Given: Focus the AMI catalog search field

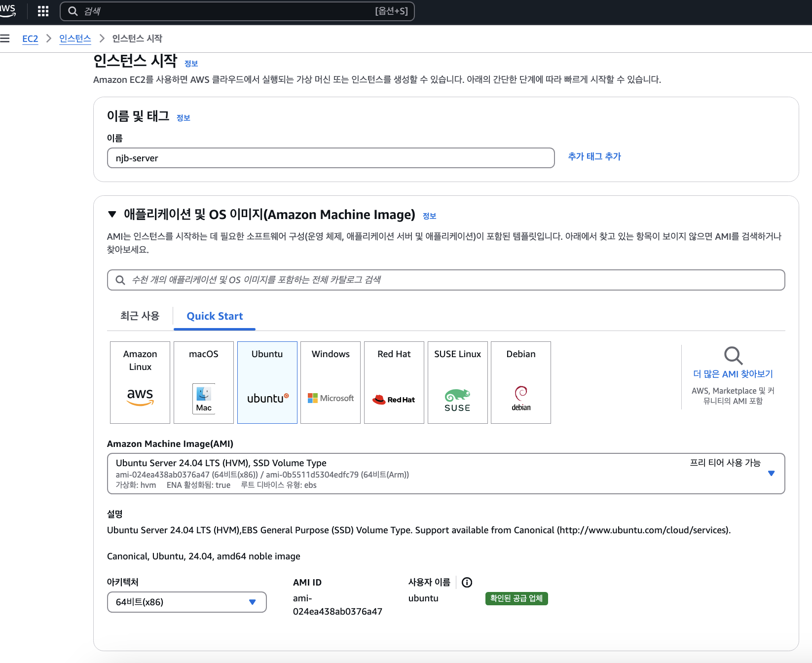Looking at the screenshot, I should point(446,280).
